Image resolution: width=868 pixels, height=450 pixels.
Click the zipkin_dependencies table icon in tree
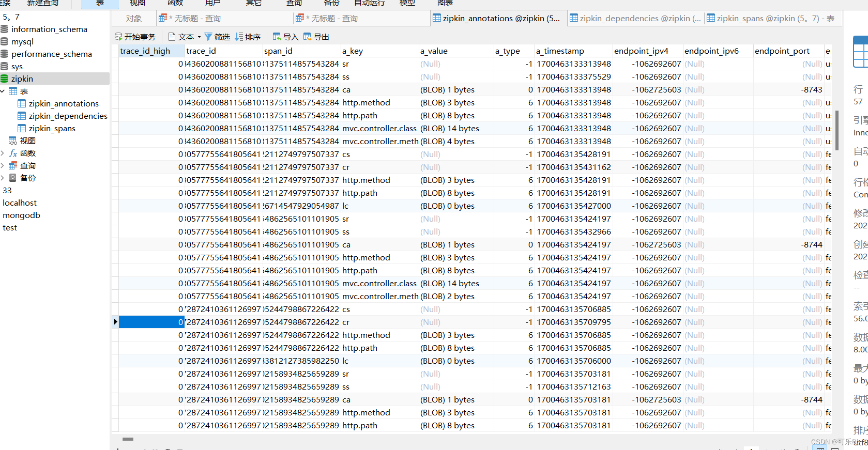pyautogui.click(x=22, y=116)
